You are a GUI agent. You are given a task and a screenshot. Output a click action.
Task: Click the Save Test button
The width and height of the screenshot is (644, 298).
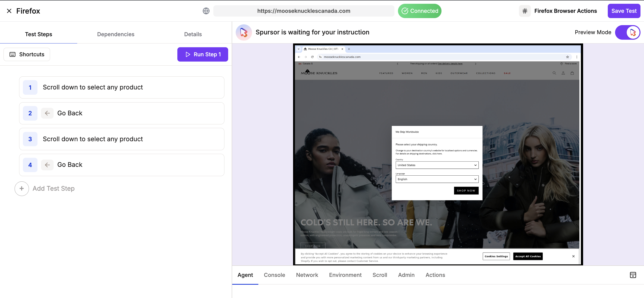click(x=624, y=11)
